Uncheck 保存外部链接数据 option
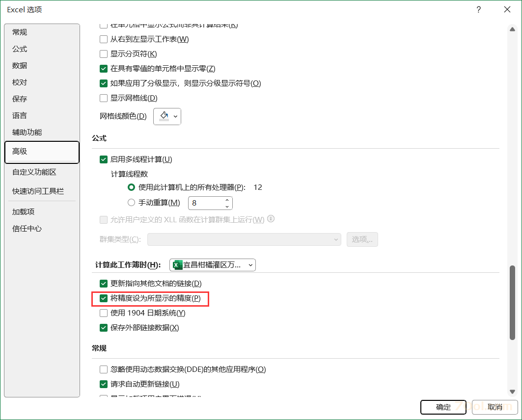Screen dimensions: 522x420 104,328
